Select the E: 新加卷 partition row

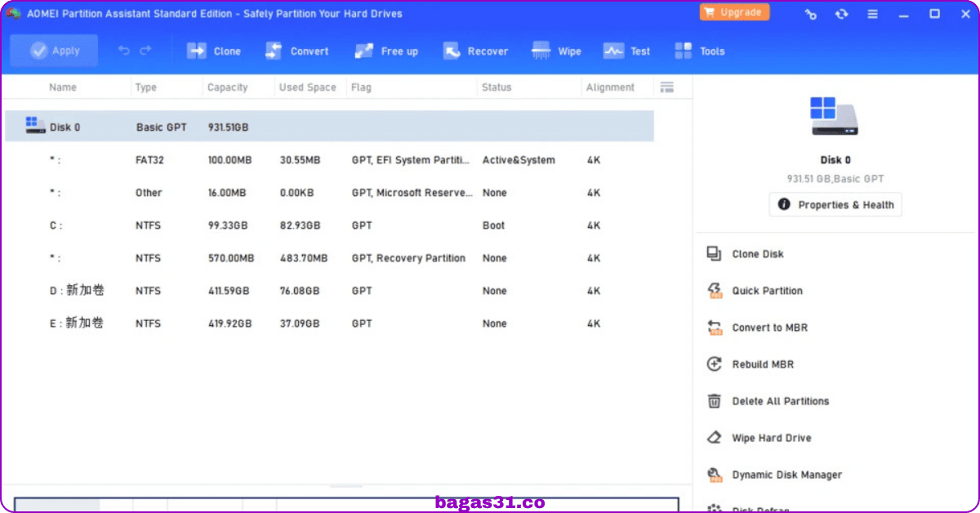point(330,323)
